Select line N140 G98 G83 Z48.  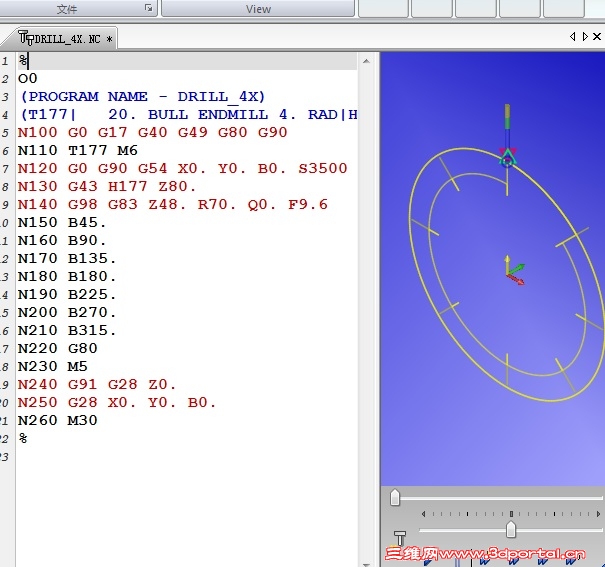click(172, 204)
